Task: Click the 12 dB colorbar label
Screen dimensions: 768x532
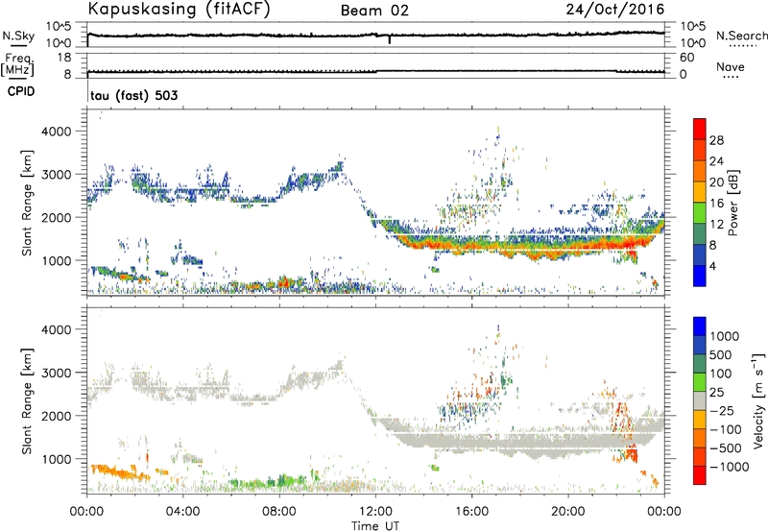Action: click(x=716, y=225)
